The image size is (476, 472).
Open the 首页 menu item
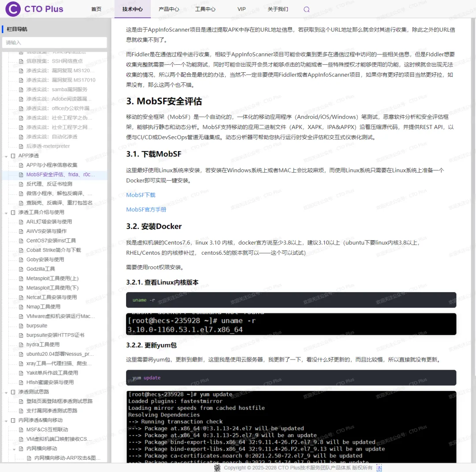[x=96, y=9]
